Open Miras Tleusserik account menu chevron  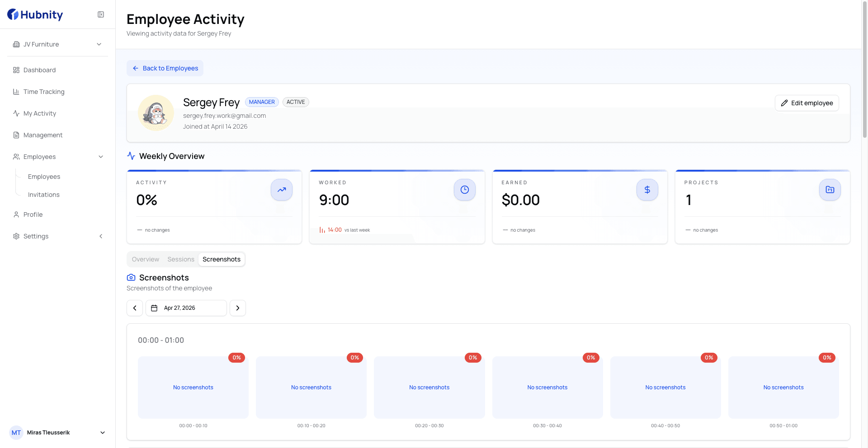(x=103, y=433)
